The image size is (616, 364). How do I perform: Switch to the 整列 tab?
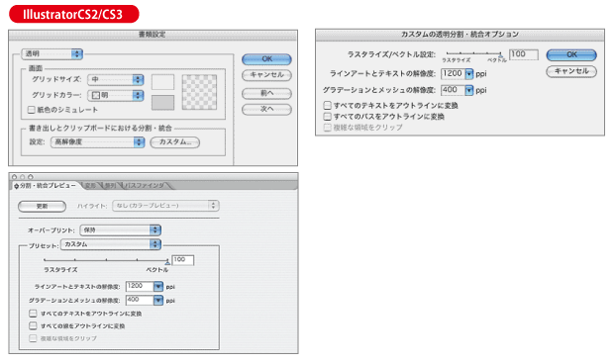[110, 186]
